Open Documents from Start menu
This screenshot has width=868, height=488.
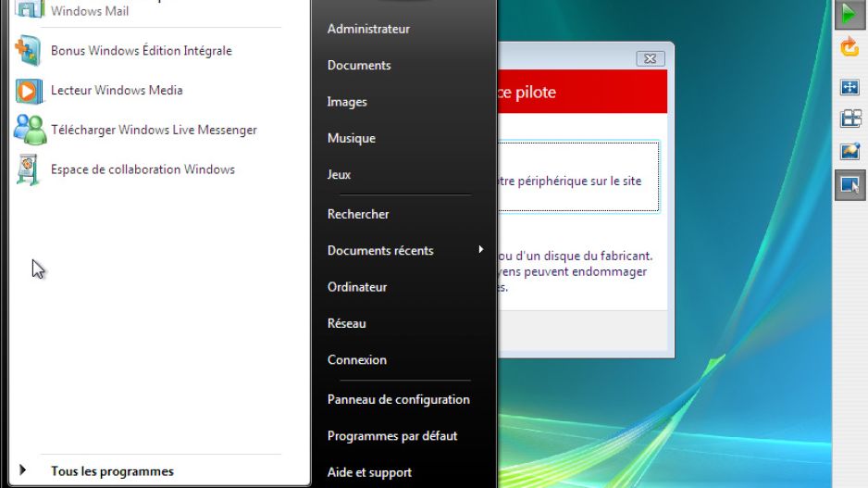(359, 66)
